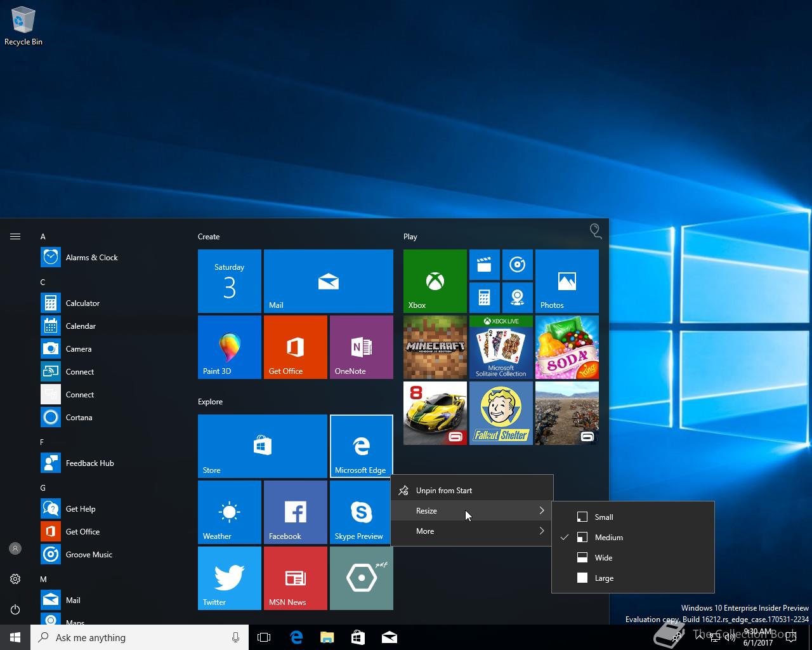
Task: Launch Microsoft Solitaire Collection tile
Action: [x=501, y=347]
